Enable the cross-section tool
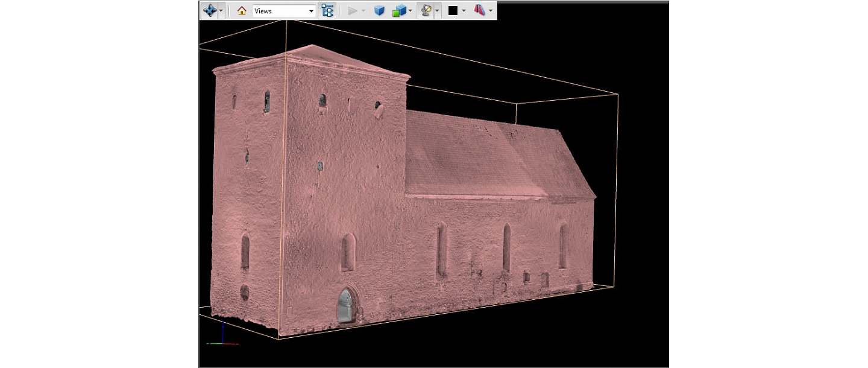The image size is (868, 368). 481,10
